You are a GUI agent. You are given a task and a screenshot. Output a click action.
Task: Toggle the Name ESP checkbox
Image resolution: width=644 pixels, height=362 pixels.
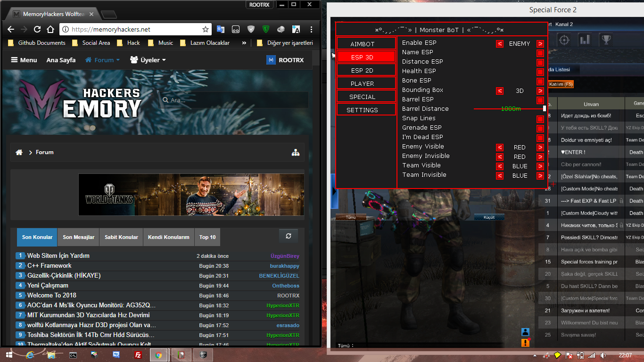click(540, 53)
